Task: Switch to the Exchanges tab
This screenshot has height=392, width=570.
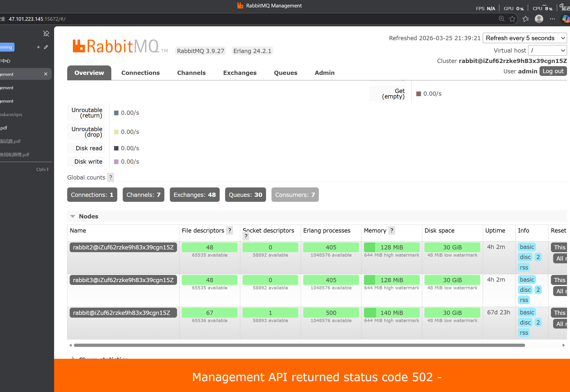Action: (x=240, y=73)
